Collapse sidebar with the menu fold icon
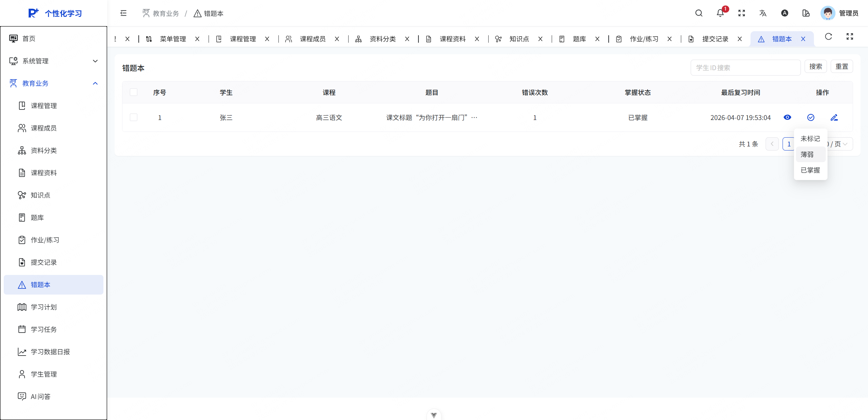The width and height of the screenshot is (868, 420). coord(123,13)
